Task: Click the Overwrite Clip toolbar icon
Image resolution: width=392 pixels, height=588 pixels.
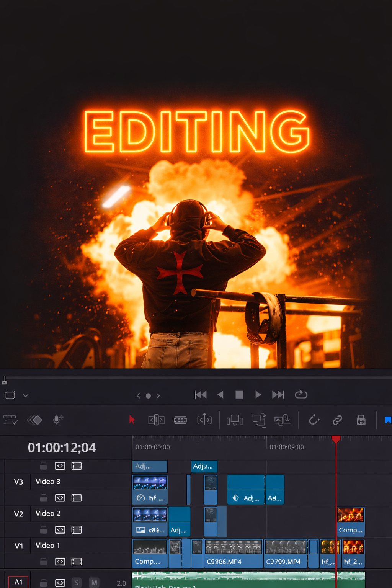Action: tap(259, 420)
